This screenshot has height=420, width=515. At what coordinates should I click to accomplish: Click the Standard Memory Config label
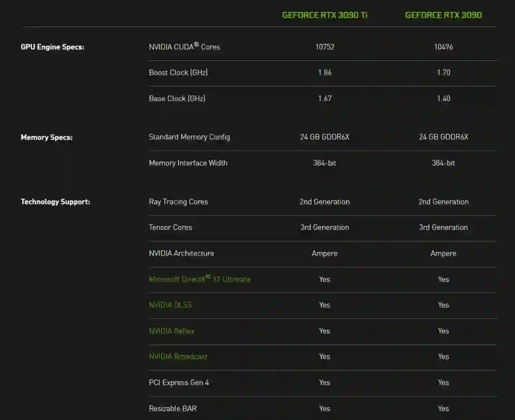189,137
